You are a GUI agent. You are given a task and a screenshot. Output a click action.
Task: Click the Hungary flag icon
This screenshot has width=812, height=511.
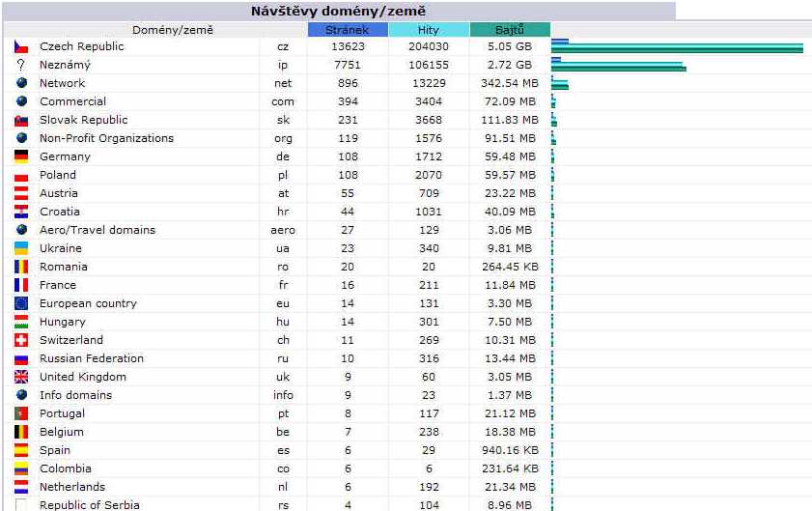click(x=21, y=322)
